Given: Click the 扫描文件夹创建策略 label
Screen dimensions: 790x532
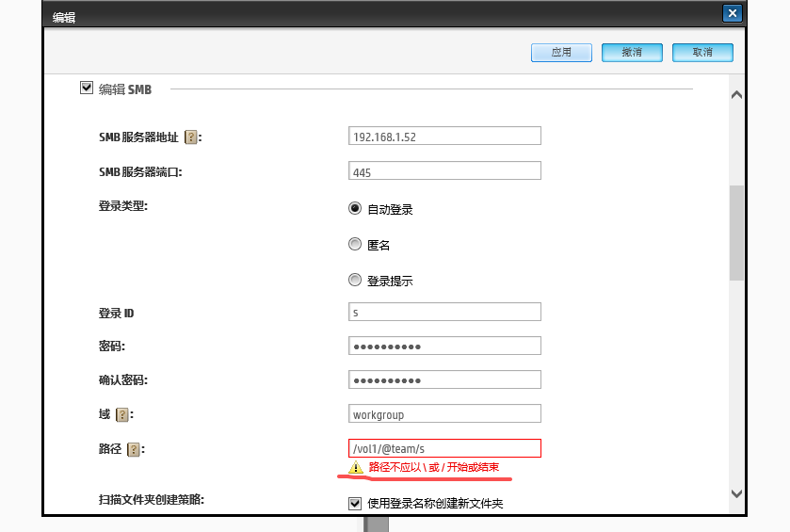Looking at the screenshot, I should [x=152, y=500].
